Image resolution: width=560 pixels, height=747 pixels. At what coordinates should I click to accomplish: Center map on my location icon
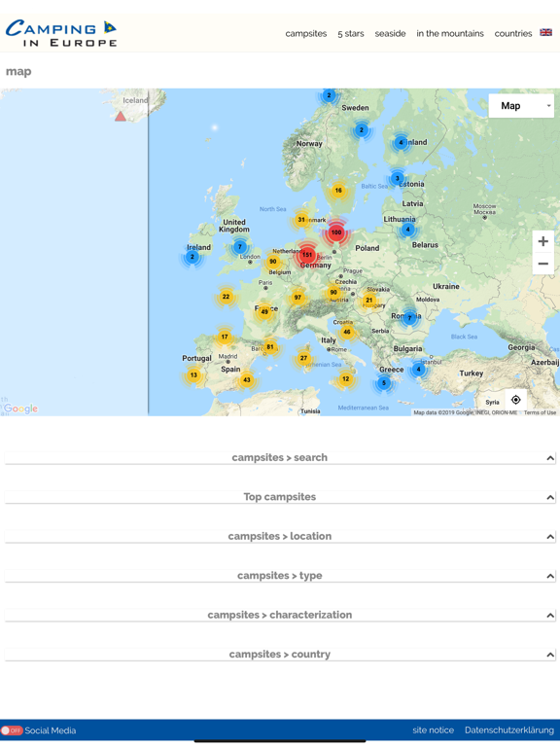(x=515, y=400)
